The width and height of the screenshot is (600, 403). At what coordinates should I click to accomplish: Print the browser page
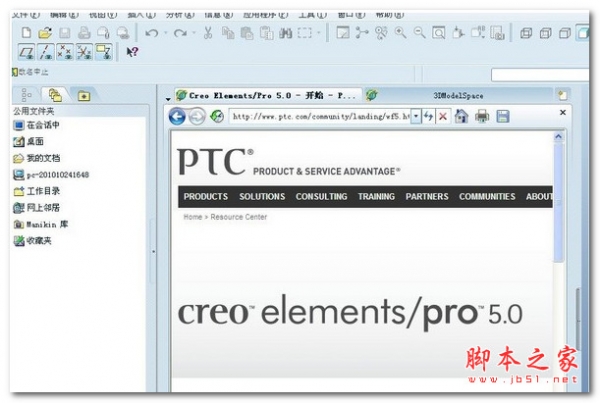tap(482, 116)
